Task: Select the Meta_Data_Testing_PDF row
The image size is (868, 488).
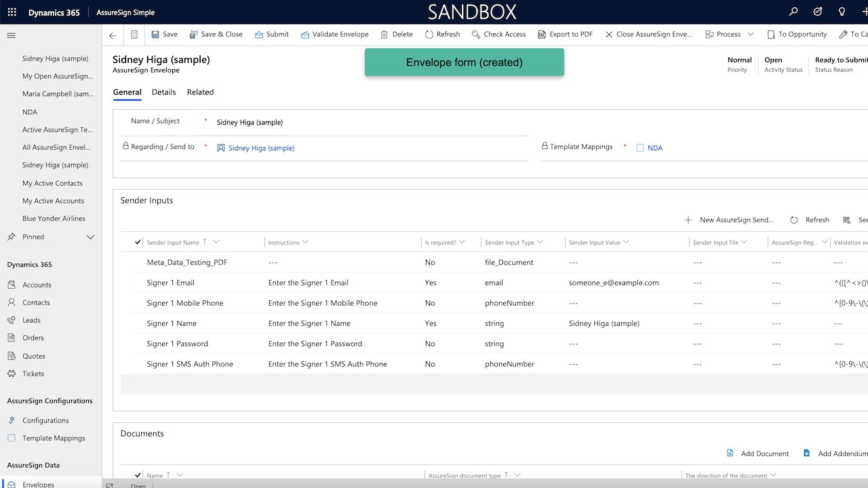Action: [x=186, y=262]
